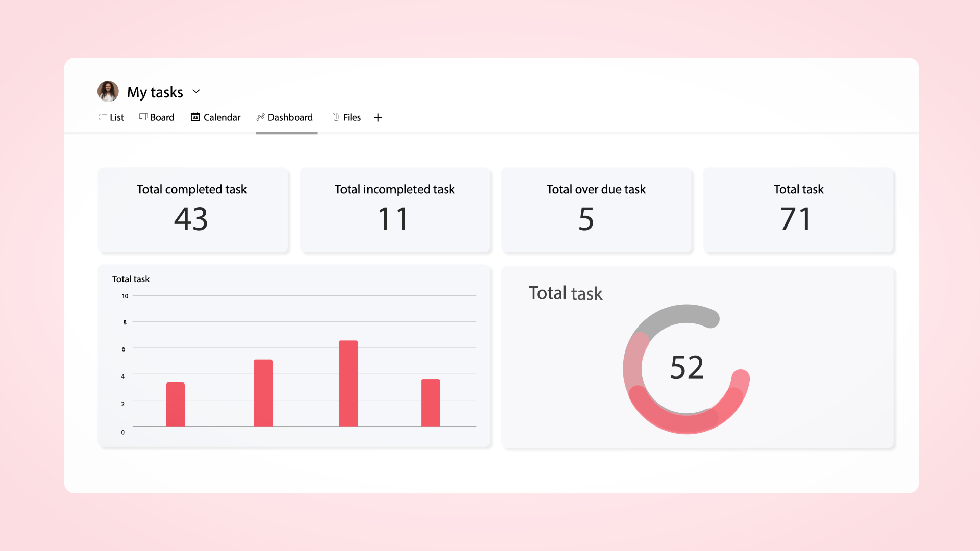This screenshot has height=551, width=980.
Task: Select the Total task 71 card
Action: [798, 210]
